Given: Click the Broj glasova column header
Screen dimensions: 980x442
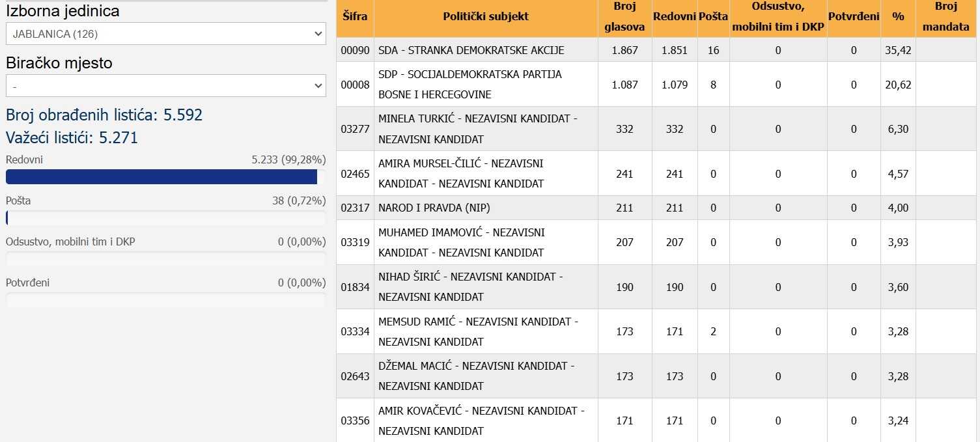Looking at the screenshot, I should click(624, 17).
